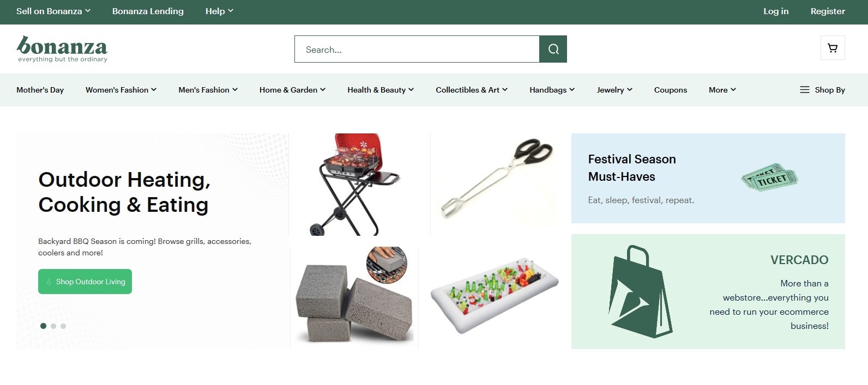The width and height of the screenshot is (868, 385).
Task: Expand the Sell on Bonanza dropdown
Action: [x=53, y=11]
